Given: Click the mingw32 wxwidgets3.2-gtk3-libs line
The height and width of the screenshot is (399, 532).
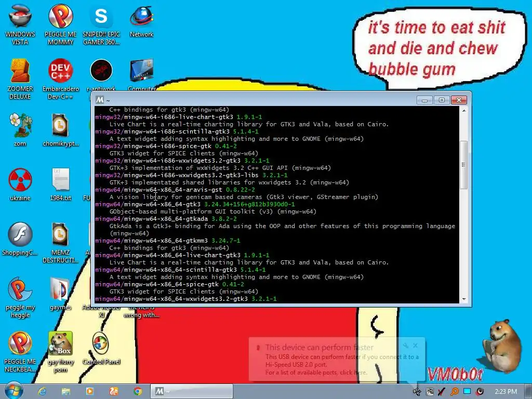Looking at the screenshot, I should tap(191, 175).
